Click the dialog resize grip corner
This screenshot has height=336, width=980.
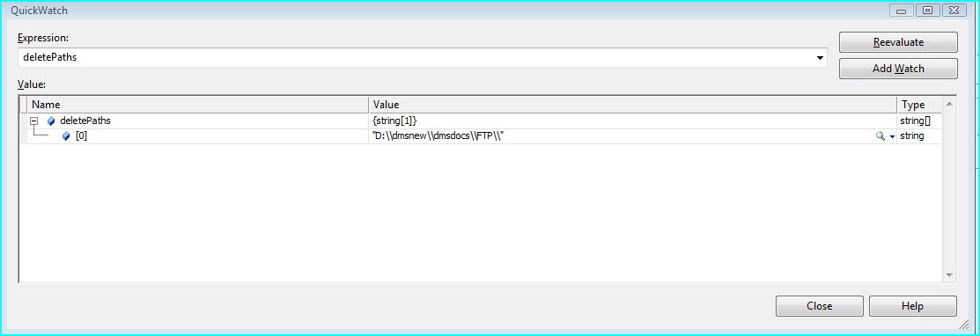[964, 325]
